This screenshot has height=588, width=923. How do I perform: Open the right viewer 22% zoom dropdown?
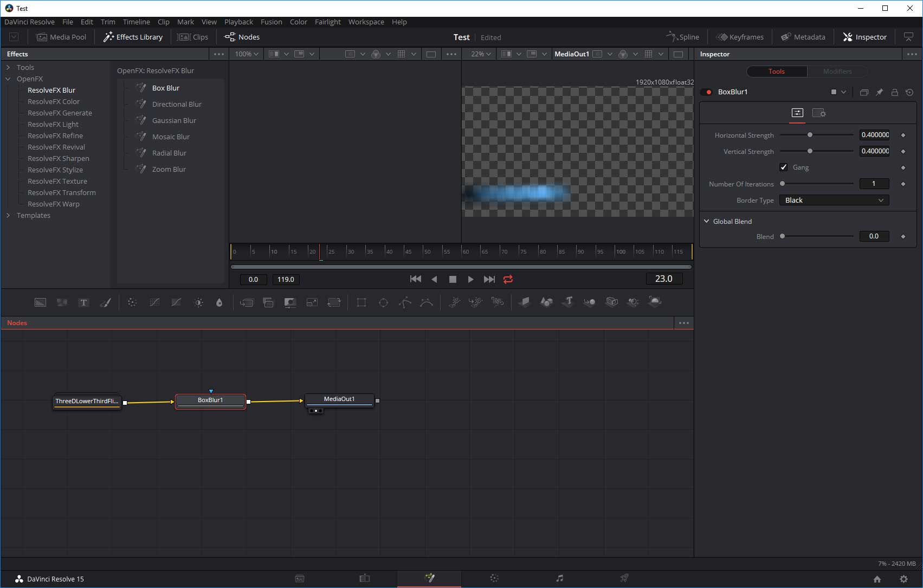(x=481, y=54)
